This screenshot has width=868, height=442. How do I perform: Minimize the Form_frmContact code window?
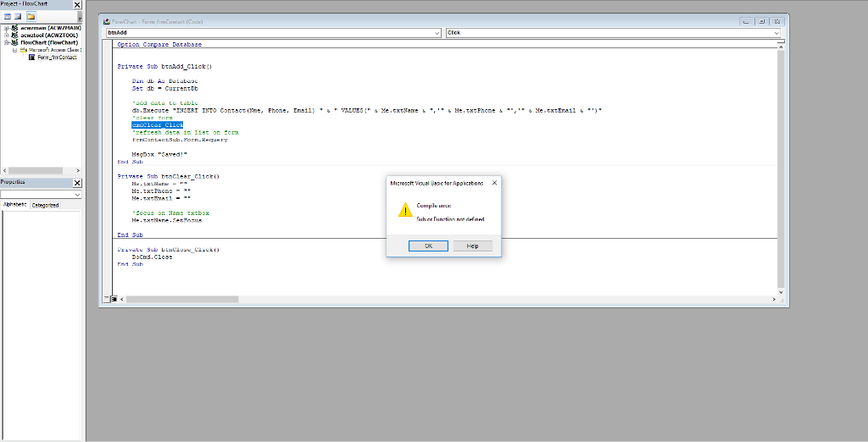746,21
